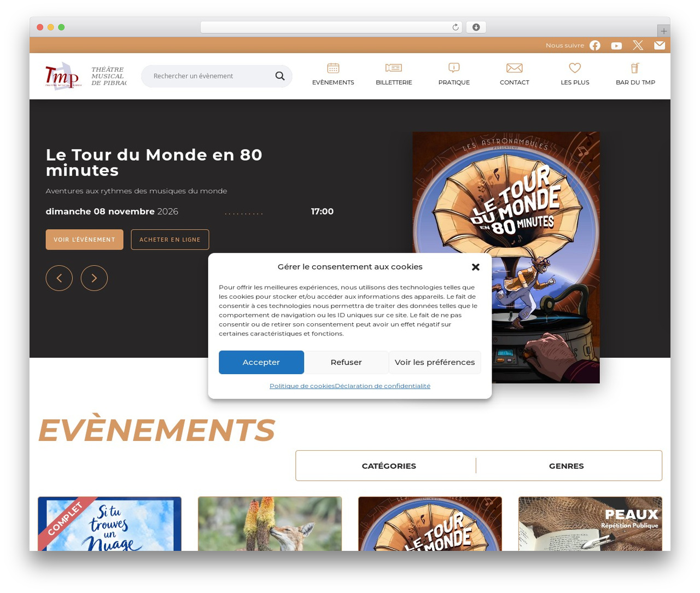The height and width of the screenshot is (593, 700).
Task: Open the PRATIQUE menu item
Action: [454, 83]
